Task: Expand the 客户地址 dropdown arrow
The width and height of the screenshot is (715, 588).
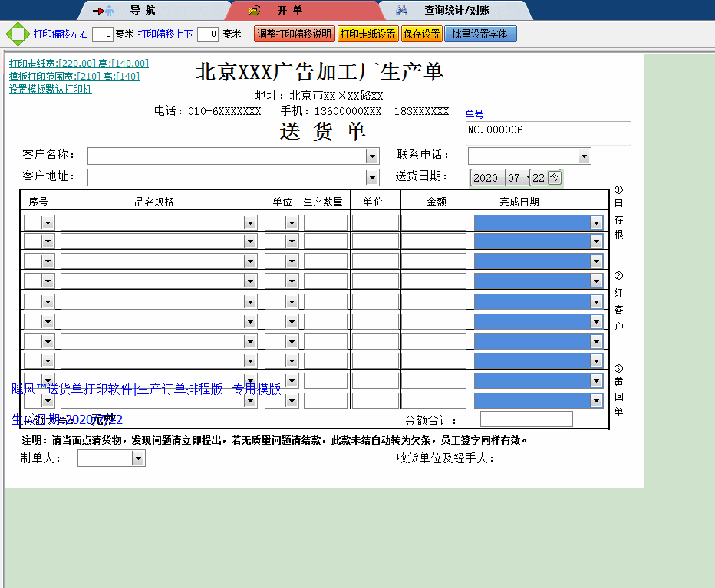Action: [372, 178]
